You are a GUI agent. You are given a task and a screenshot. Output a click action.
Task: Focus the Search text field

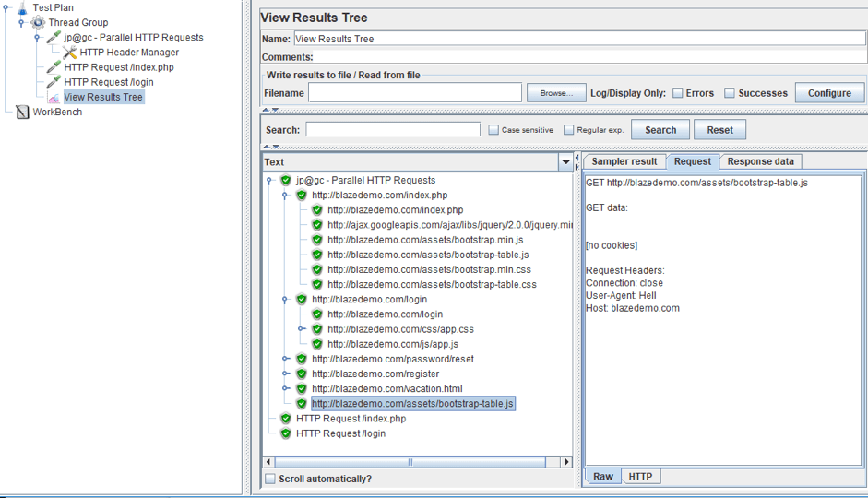point(393,129)
